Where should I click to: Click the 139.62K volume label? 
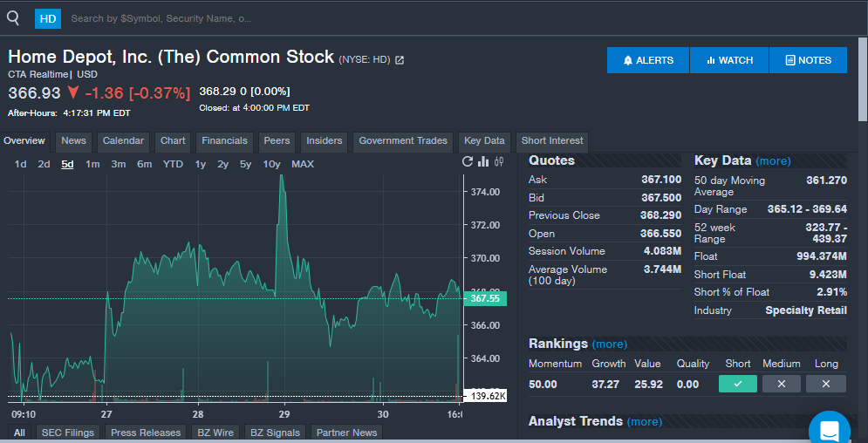pos(486,396)
